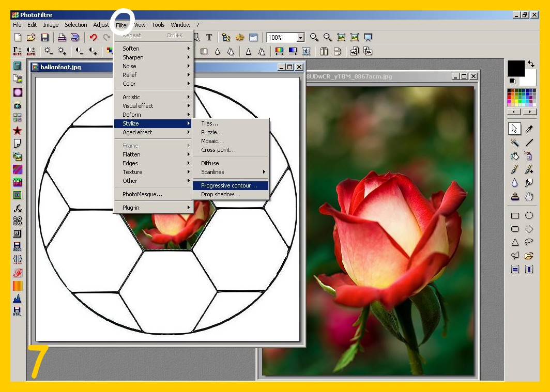550x392 pixels.
Task: Choose Progressive contour from Stylize submenu
Action: tap(228, 185)
